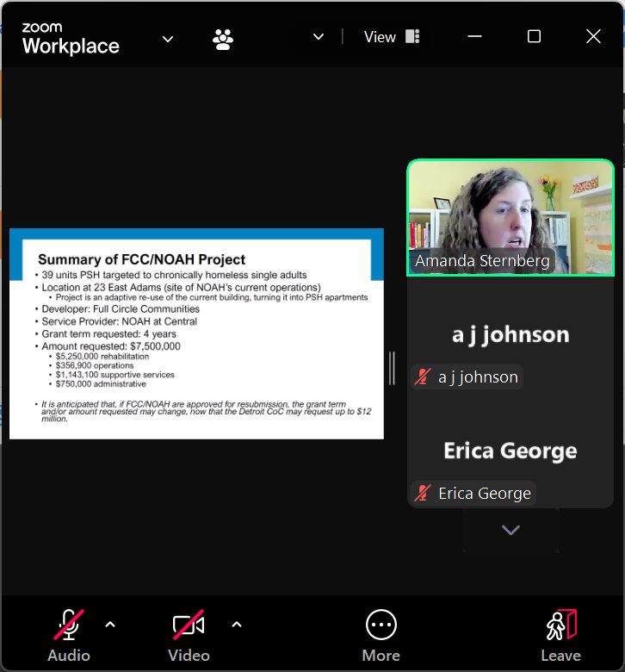Minimize the Zoom meeting window
The height and width of the screenshot is (672, 625).
tap(474, 37)
